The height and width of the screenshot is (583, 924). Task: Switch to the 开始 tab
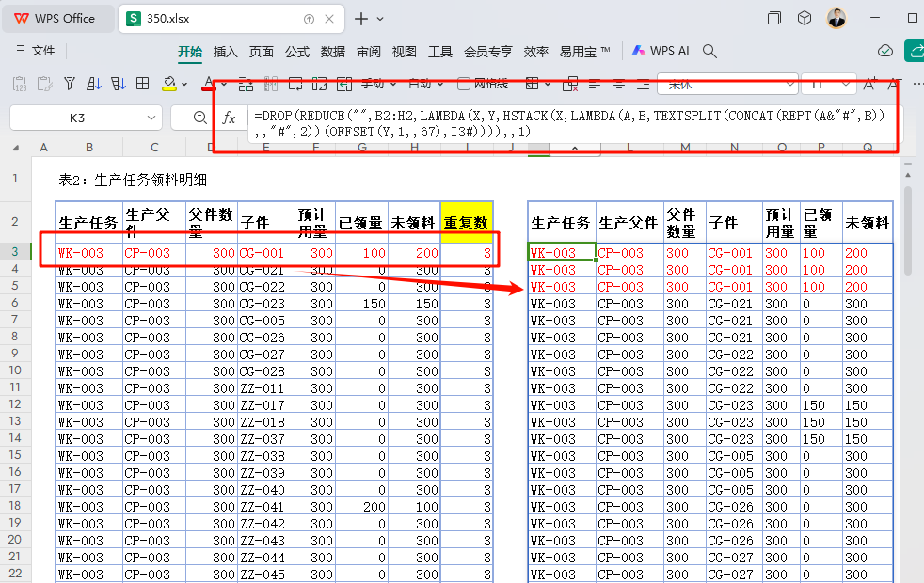(x=190, y=52)
